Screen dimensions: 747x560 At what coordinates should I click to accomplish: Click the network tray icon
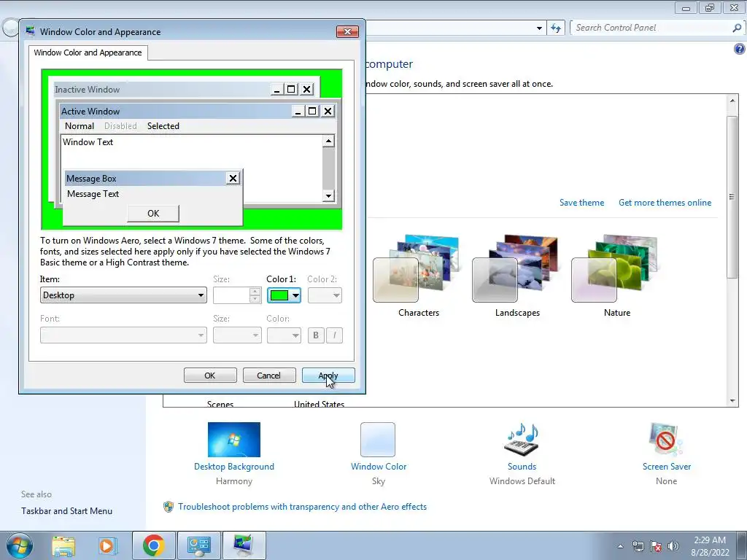tap(638, 546)
